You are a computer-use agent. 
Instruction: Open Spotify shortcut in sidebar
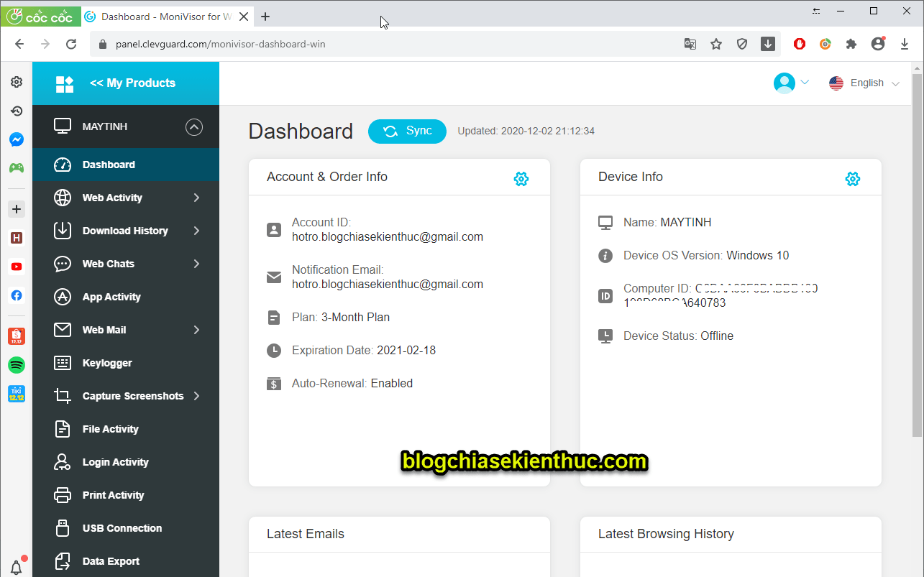17,365
